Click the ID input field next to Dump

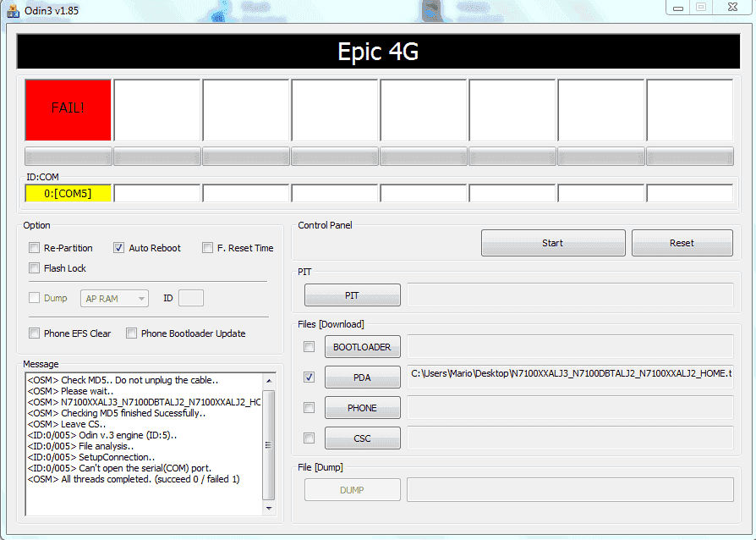coord(191,298)
